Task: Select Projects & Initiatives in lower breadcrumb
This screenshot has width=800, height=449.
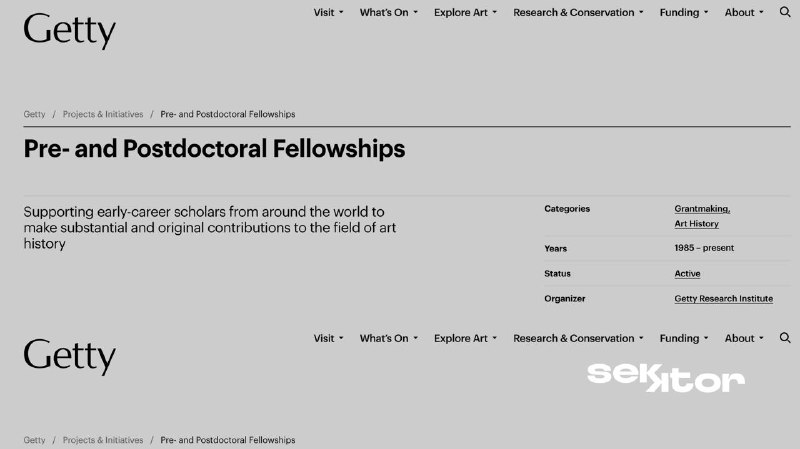Action: coord(103,440)
